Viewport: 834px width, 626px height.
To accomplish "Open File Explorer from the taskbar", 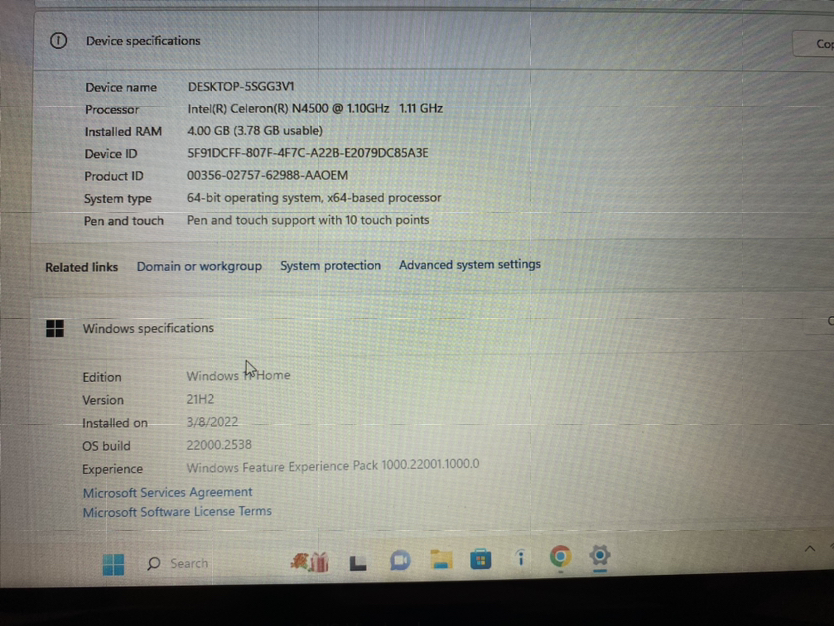I will click(441, 560).
